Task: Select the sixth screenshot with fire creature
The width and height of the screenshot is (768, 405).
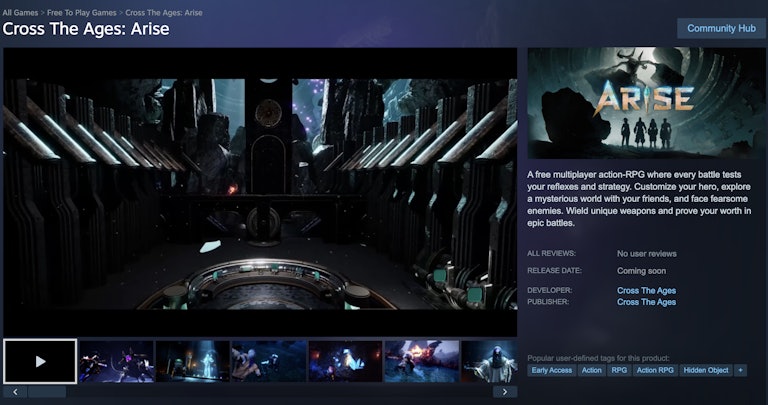Action: (x=422, y=361)
